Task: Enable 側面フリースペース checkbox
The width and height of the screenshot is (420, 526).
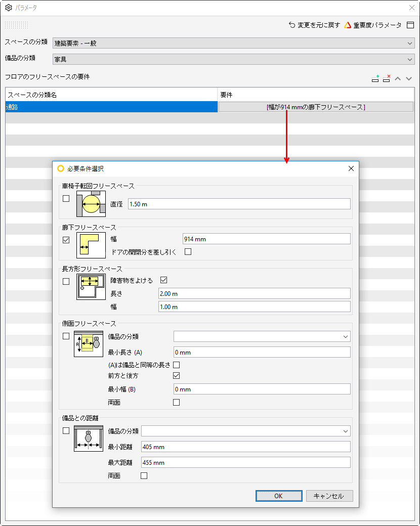Action: [66, 336]
